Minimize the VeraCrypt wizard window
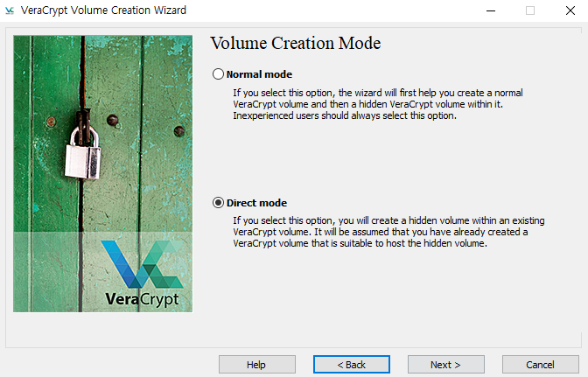 pyautogui.click(x=491, y=10)
